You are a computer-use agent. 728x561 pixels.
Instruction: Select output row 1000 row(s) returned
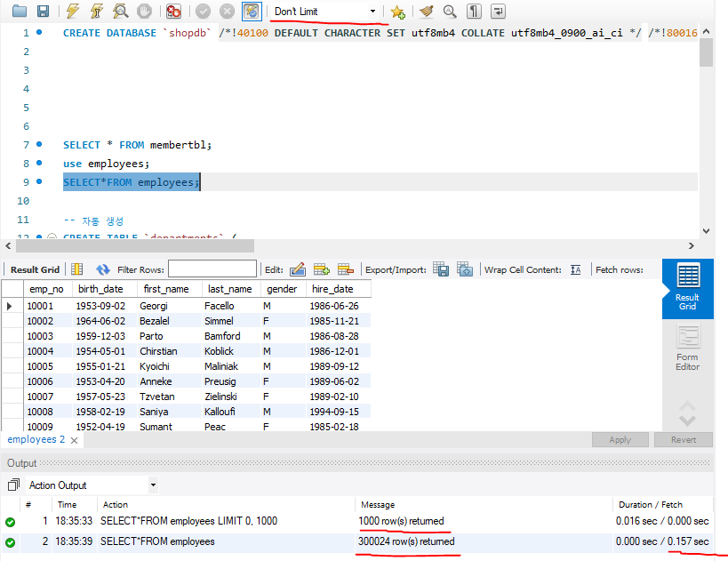(x=357, y=521)
